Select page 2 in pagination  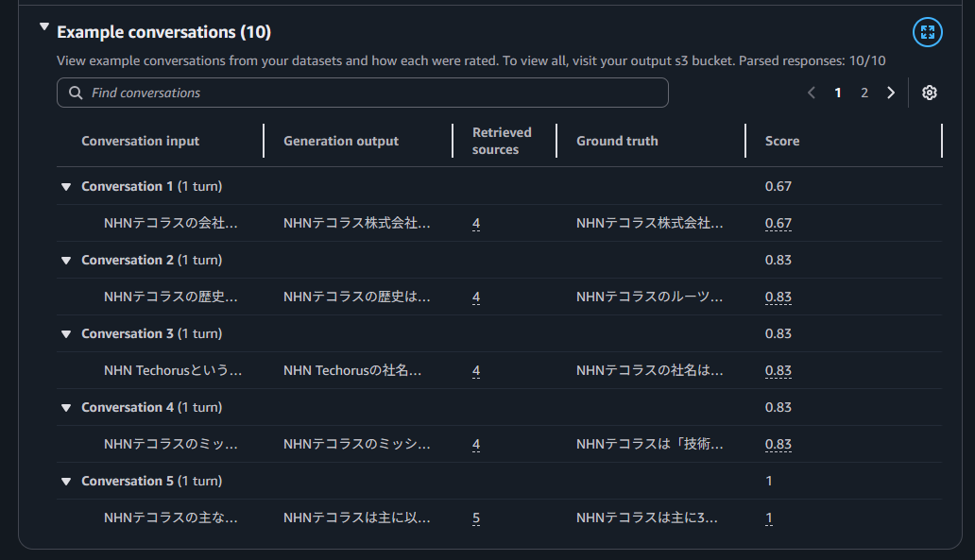(x=864, y=93)
